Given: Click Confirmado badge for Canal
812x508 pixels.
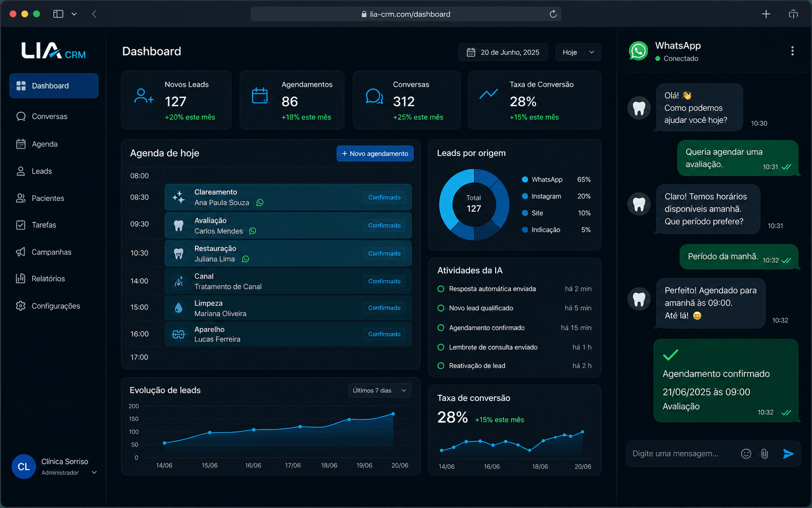Looking at the screenshot, I should pos(384,281).
